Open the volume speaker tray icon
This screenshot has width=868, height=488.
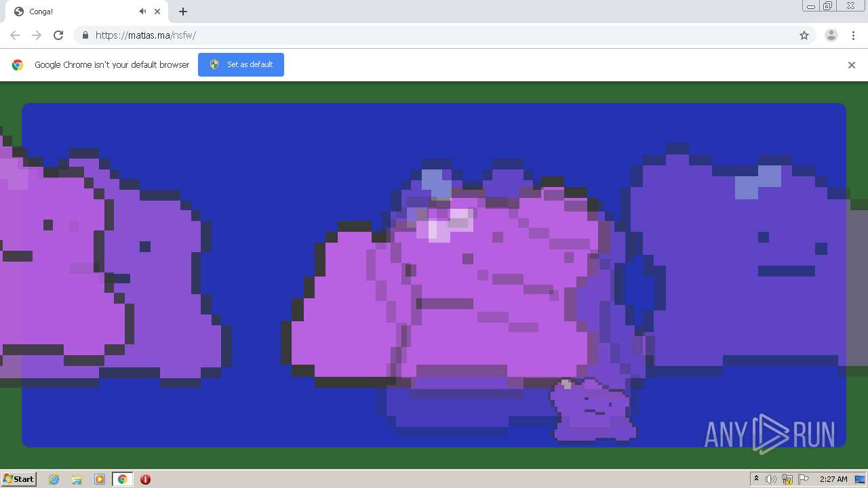(x=771, y=479)
